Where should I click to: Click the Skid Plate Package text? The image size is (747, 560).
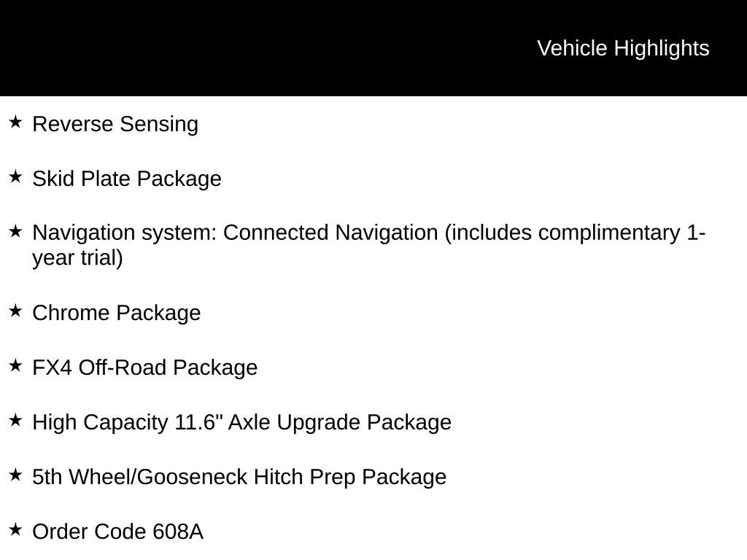(x=127, y=179)
